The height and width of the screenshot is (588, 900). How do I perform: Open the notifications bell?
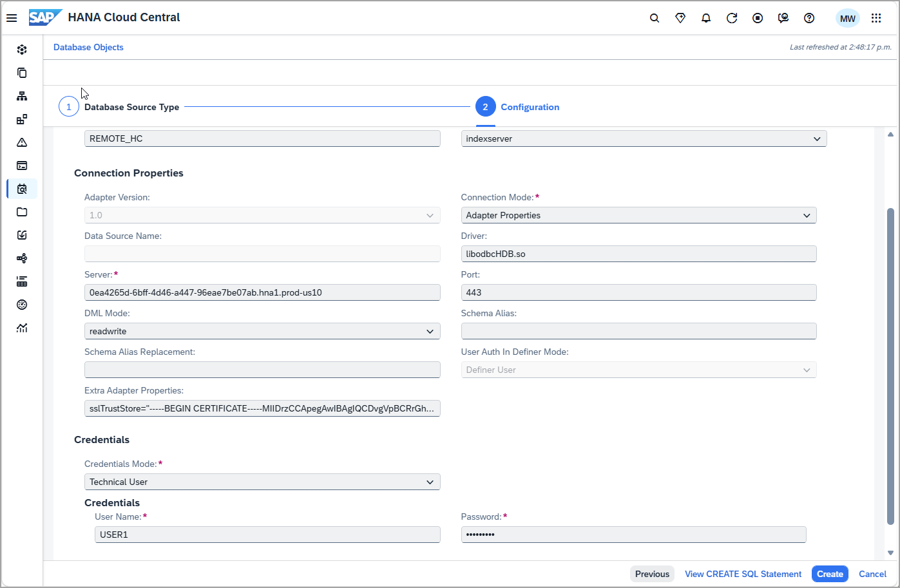706,18
